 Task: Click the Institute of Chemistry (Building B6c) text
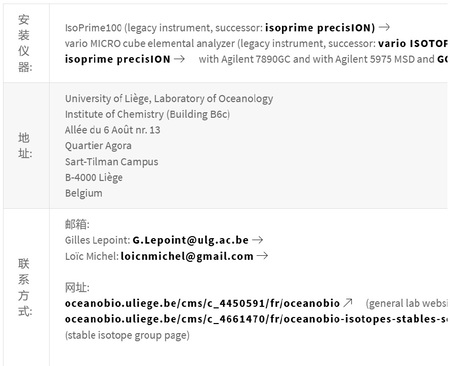147,114
